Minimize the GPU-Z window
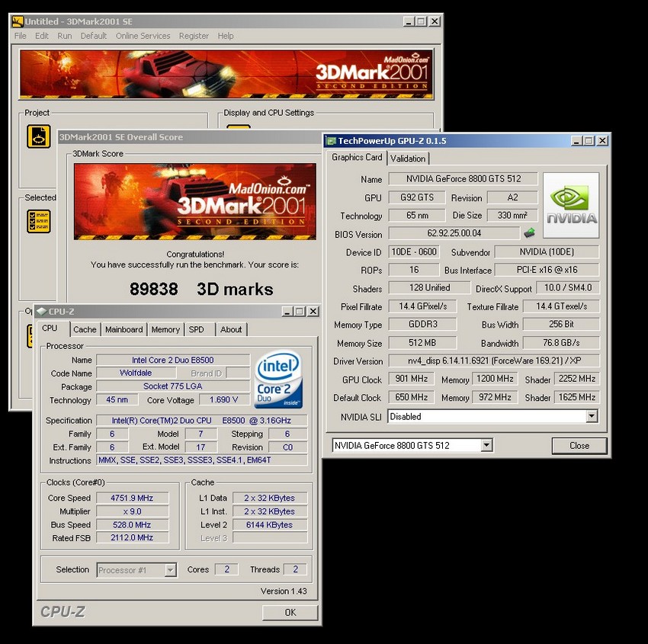This screenshot has height=644, width=648. point(577,141)
